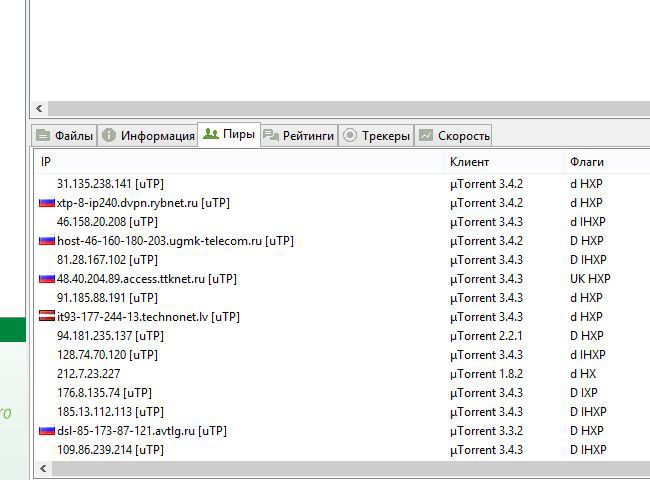Click the Russian flag beside xtp-8-ip240.dvpn.rybnet.ru
This screenshot has height=480, width=650.
tap(47, 203)
